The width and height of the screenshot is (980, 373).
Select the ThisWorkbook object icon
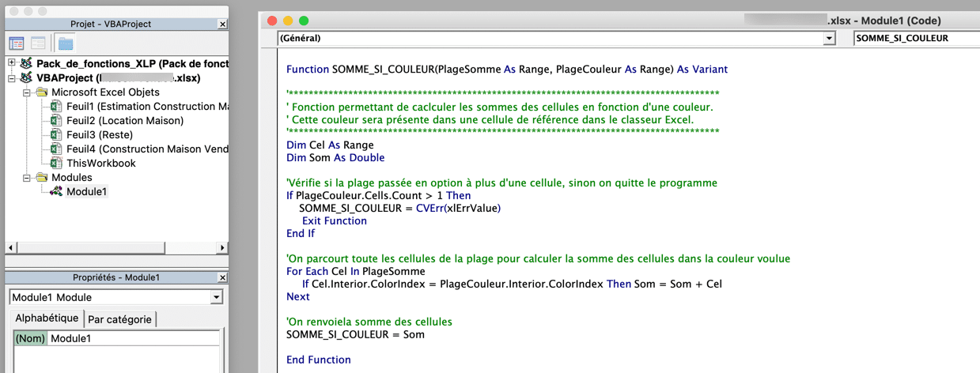(56, 163)
